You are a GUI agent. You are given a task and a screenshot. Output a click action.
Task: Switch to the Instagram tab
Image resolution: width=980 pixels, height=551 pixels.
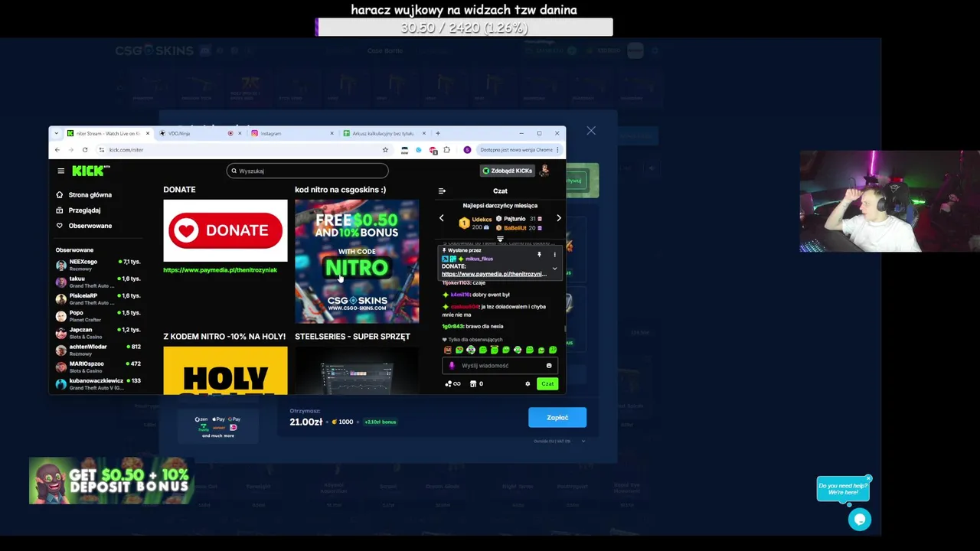pyautogui.click(x=291, y=133)
